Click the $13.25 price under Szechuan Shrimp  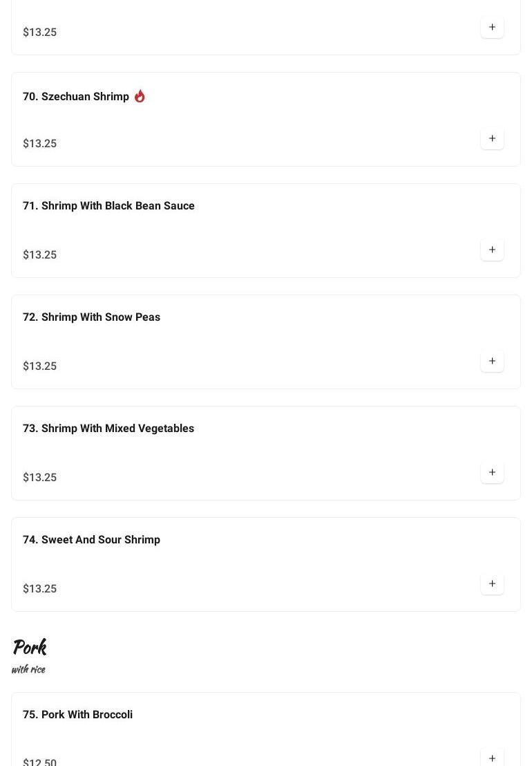pos(40,144)
